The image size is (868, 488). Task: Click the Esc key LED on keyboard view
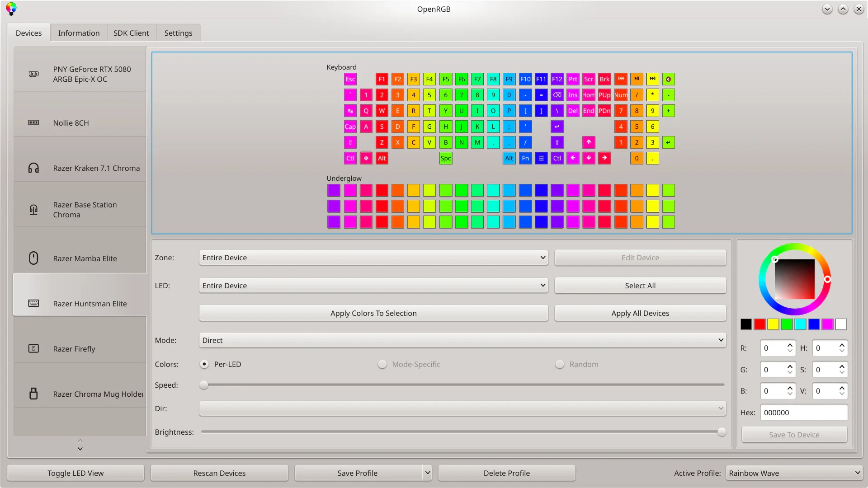(350, 79)
